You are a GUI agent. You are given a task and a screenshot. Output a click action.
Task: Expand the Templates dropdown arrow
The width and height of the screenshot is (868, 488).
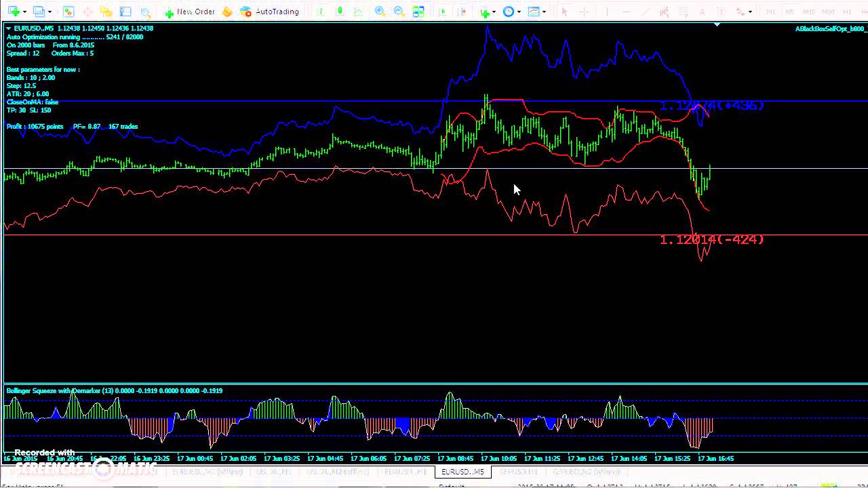click(x=544, y=12)
